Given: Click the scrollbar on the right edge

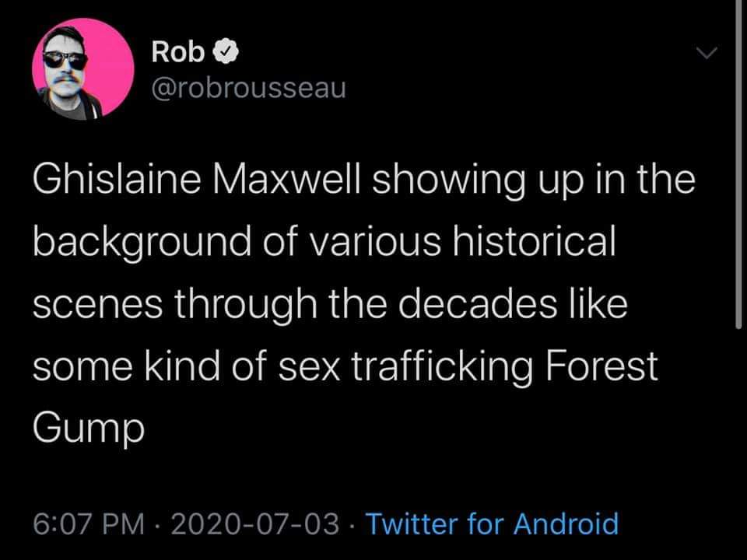Looking at the screenshot, I should tap(738, 163).
